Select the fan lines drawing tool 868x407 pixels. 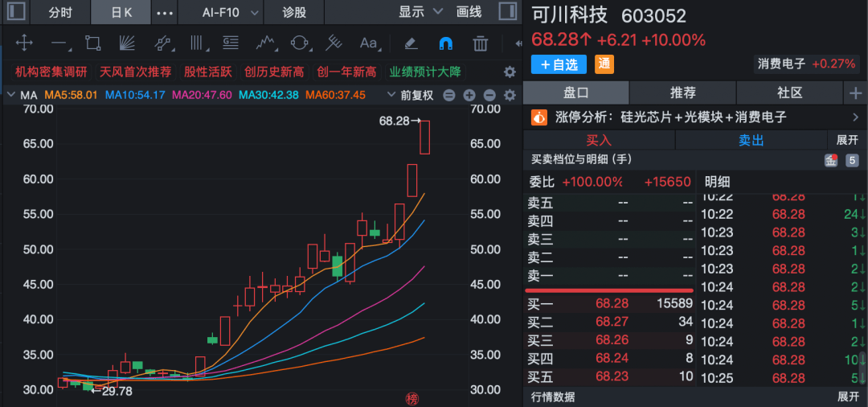click(127, 43)
